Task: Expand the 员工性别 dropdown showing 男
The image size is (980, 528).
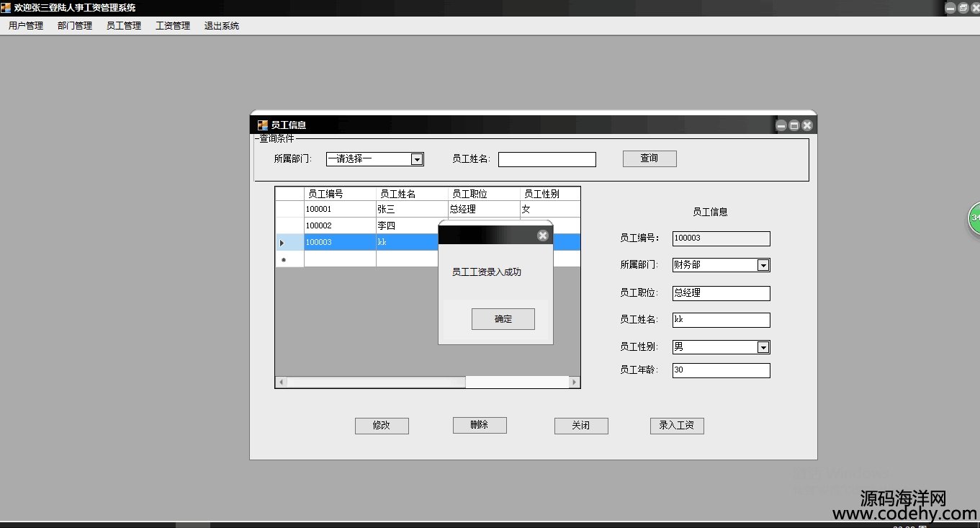Action: (763, 347)
